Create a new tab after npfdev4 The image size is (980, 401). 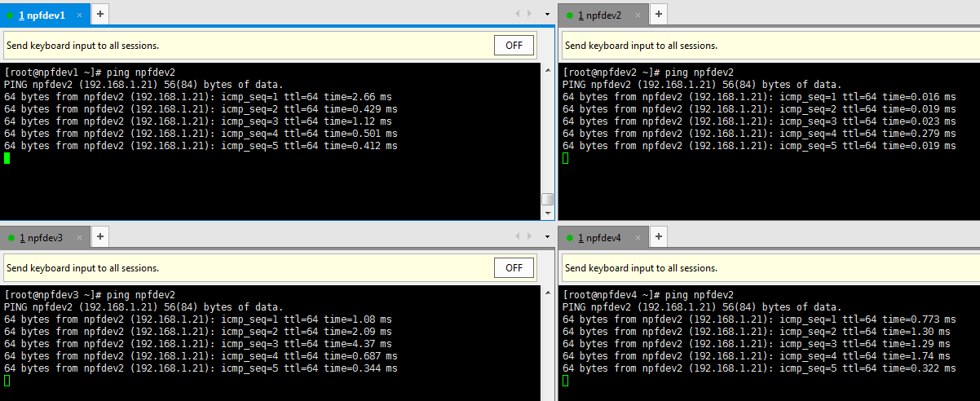(658, 237)
